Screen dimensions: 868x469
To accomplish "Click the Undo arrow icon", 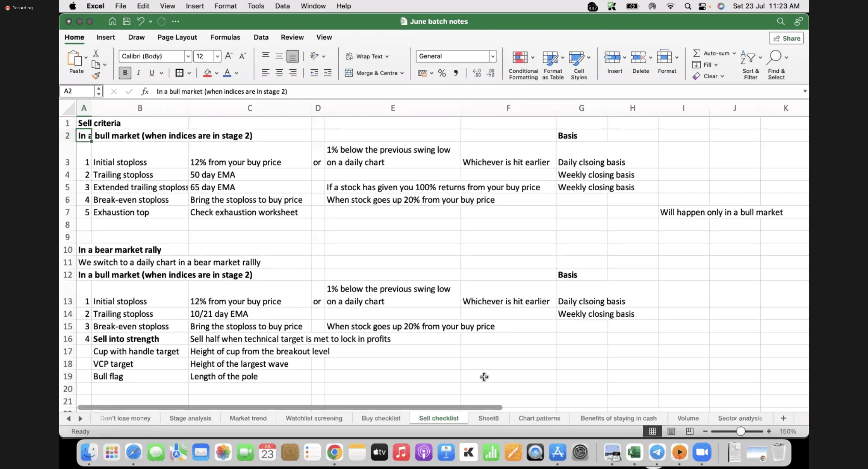I will point(141,21).
